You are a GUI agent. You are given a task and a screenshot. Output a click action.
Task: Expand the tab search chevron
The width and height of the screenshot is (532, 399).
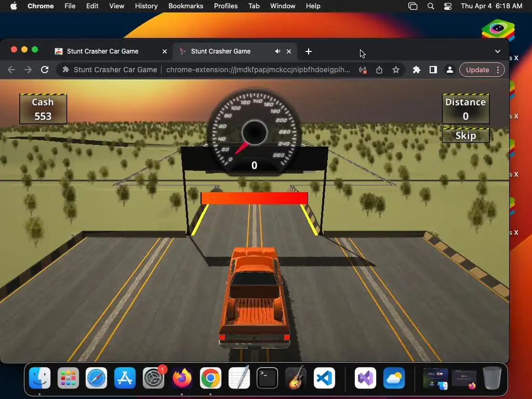497,51
